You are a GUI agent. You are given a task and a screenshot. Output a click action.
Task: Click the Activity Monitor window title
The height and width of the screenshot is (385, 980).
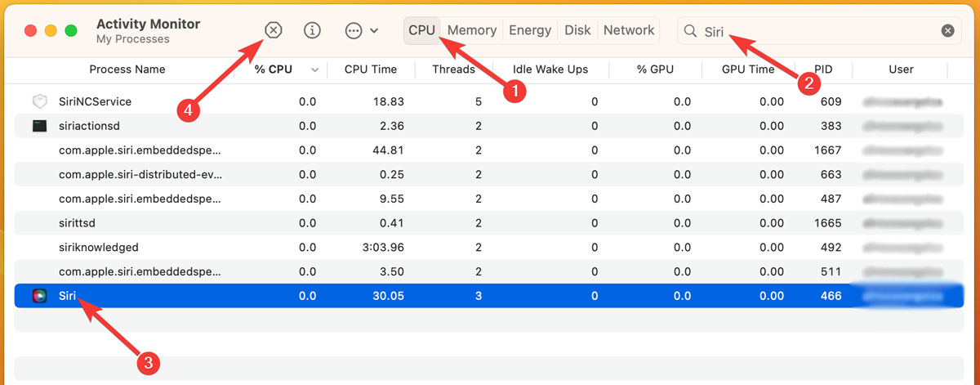[x=147, y=24]
